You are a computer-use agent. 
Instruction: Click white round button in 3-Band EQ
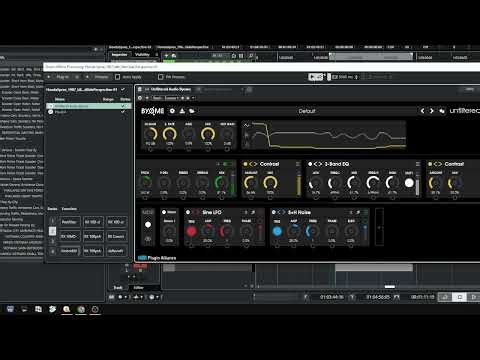click(x=409, y=183)
